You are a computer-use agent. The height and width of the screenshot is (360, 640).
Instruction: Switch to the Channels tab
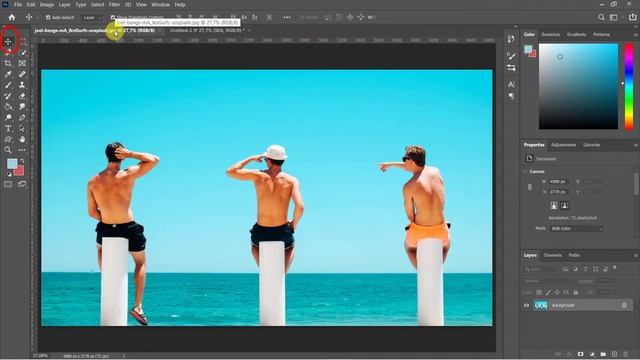coord(552,255)
